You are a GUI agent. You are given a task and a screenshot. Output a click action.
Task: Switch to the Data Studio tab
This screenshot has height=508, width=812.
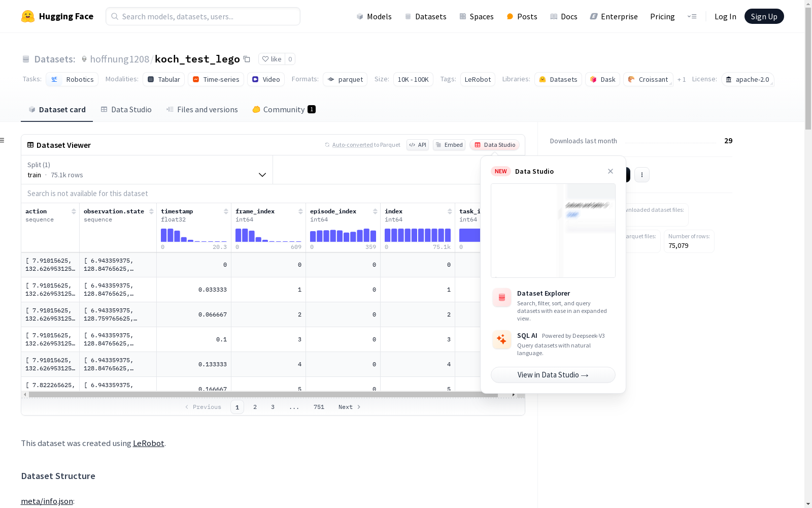coord(126,110)
